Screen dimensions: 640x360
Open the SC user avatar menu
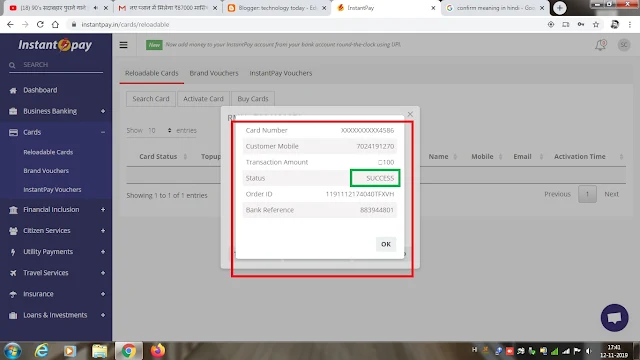[x=624, y=45]
